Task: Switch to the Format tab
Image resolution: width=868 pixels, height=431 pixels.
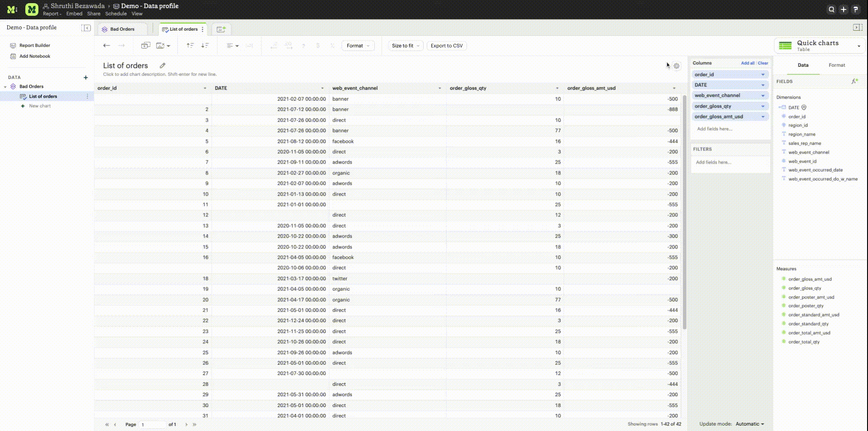Action: pos(836,65)
